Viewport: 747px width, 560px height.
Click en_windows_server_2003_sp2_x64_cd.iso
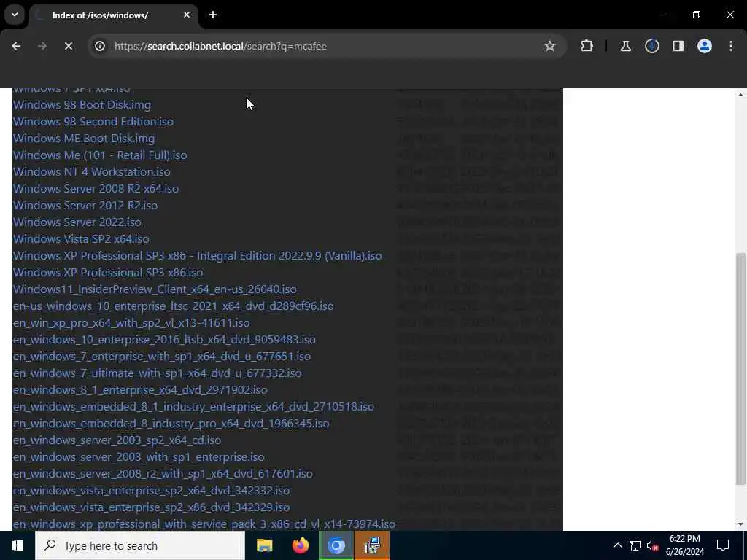pyautogui.click(x=117, y=440)
